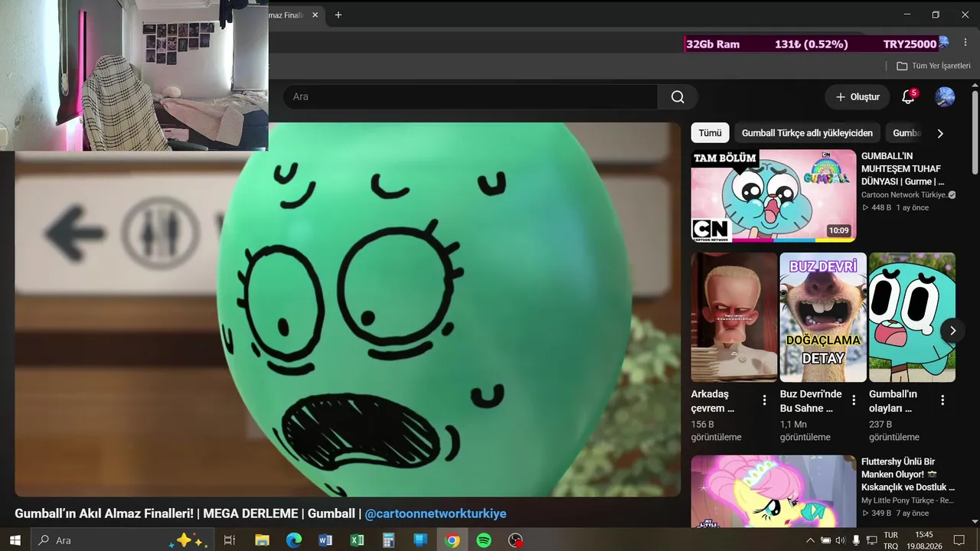Open the @cartoonnetworkturkiye hashtag link
The image size is (980, 551).
(x=435, y=514)
